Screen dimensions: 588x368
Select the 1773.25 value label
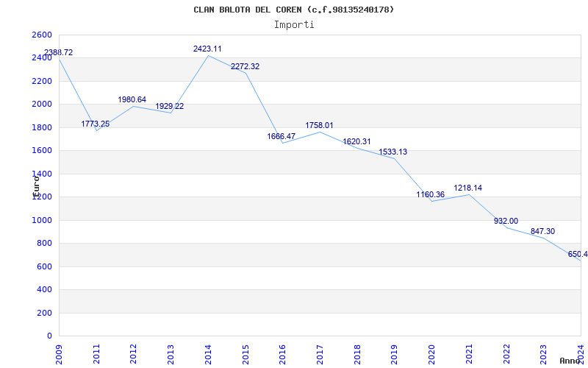pos(96,124)
